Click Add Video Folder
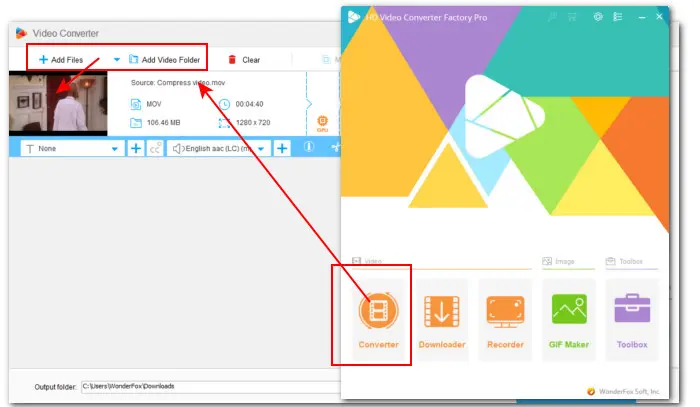 (165, 60)
